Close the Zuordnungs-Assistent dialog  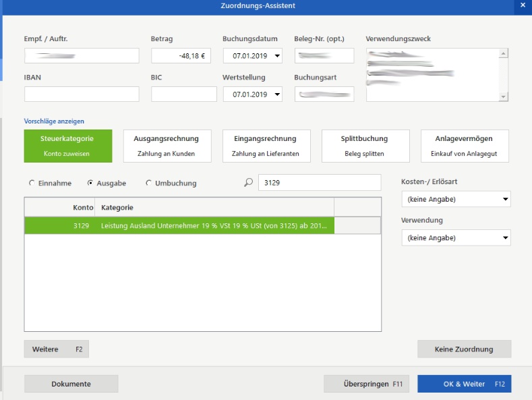click(x=523, y=5)
